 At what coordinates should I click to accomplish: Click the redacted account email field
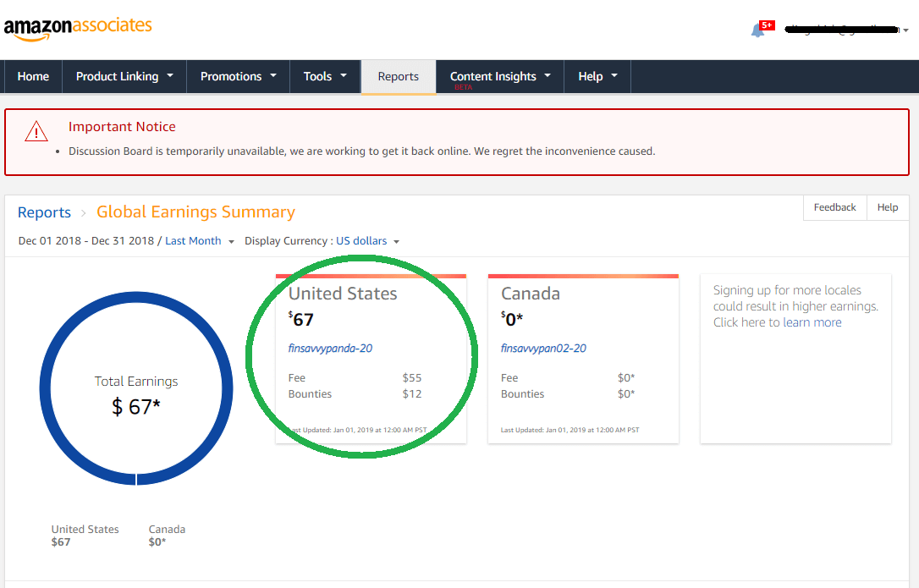[841, 30]
